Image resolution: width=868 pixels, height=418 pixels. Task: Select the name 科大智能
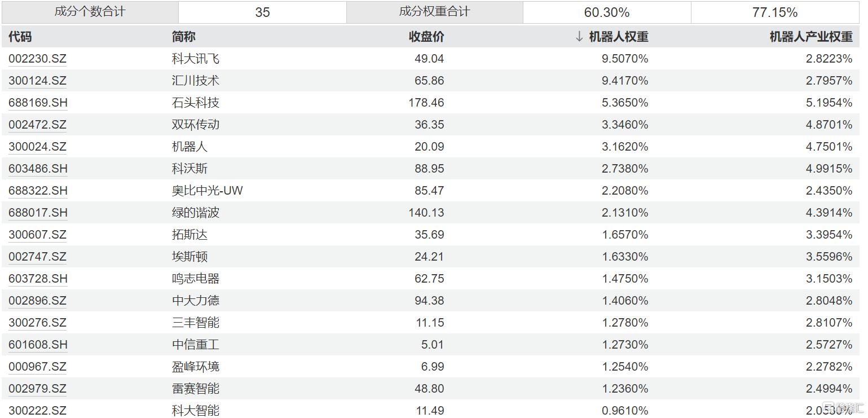pos(196,410)
